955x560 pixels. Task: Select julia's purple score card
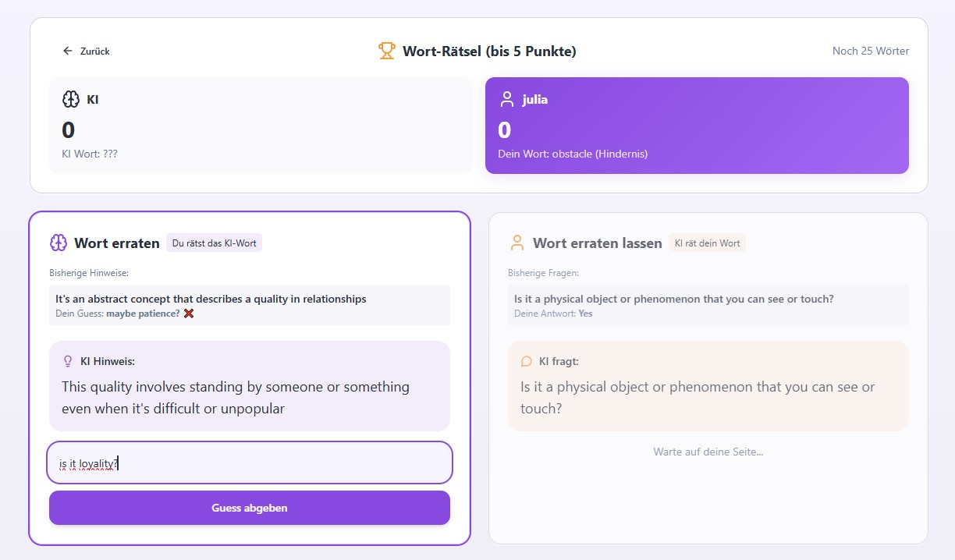[x=697, y=126]
